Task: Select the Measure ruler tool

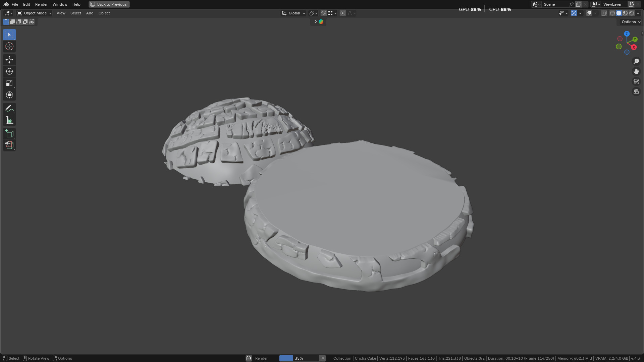Action: pyautogui.click(x=9, y=120)
